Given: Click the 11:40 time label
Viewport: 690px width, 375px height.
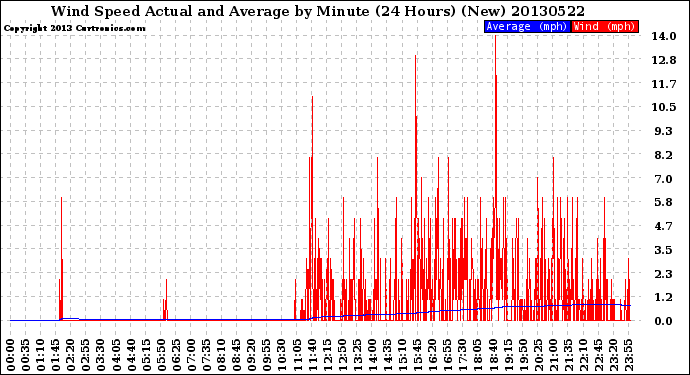Looking at the screenshot, I should tap(312, 355).
